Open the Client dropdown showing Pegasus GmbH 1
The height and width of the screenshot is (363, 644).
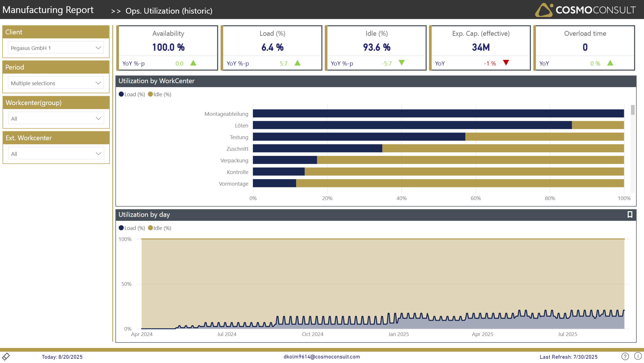point(56,48)
